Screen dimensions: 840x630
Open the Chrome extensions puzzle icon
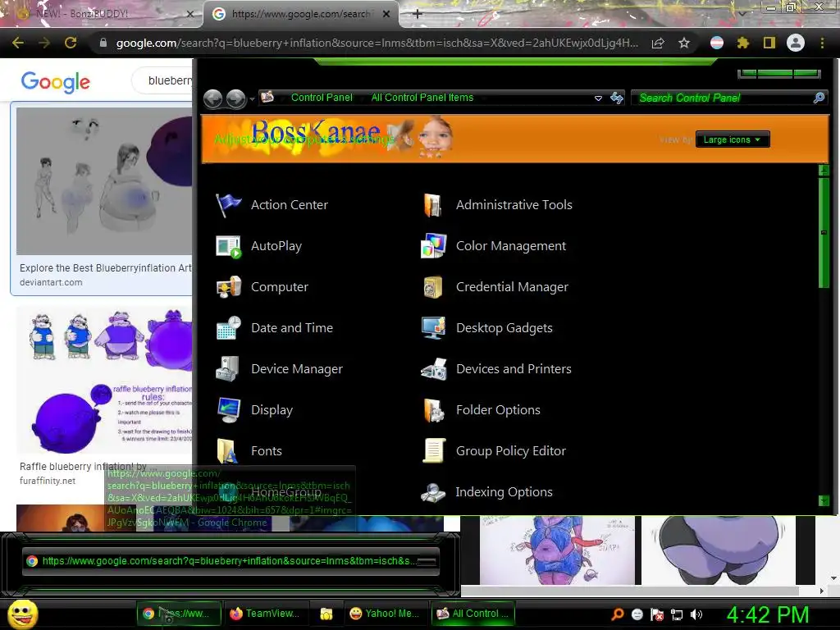pyautogui.click(x=742, y=43)
